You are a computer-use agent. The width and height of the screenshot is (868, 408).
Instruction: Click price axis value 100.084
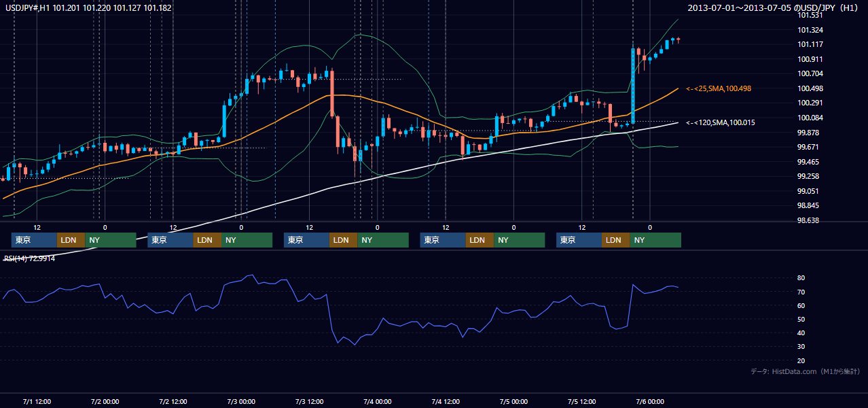[x=810, y=118]
